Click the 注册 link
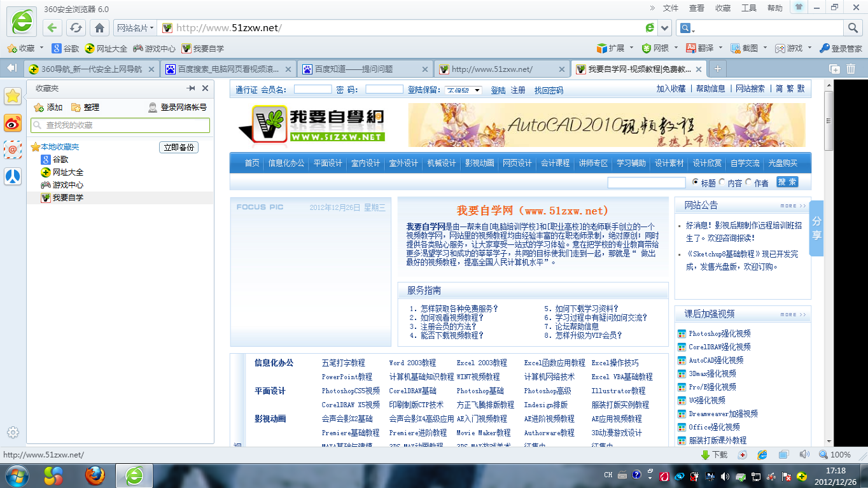Screen dimensions: 868x488 click(519, 90)
